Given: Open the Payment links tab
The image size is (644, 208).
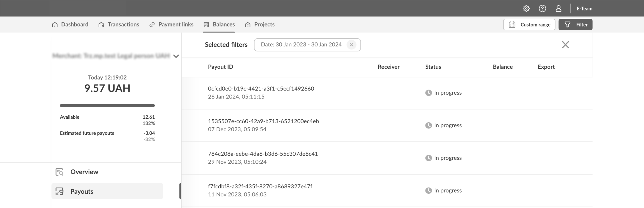Looking at the screenshot, I should [171, 24].
